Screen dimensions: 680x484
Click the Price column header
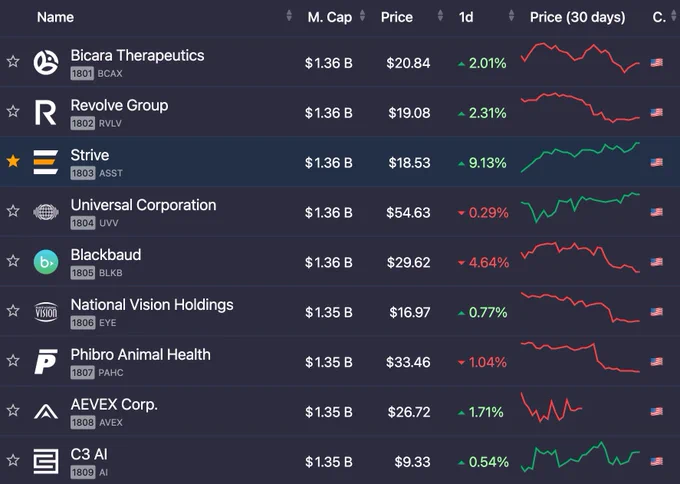[x=396, y=17]
